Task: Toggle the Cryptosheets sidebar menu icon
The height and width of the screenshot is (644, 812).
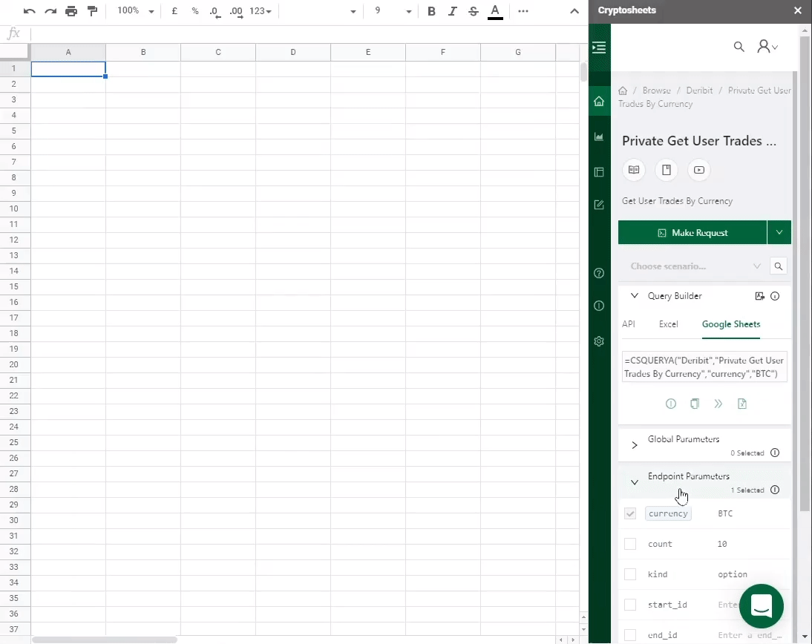Action: [599, 47]
